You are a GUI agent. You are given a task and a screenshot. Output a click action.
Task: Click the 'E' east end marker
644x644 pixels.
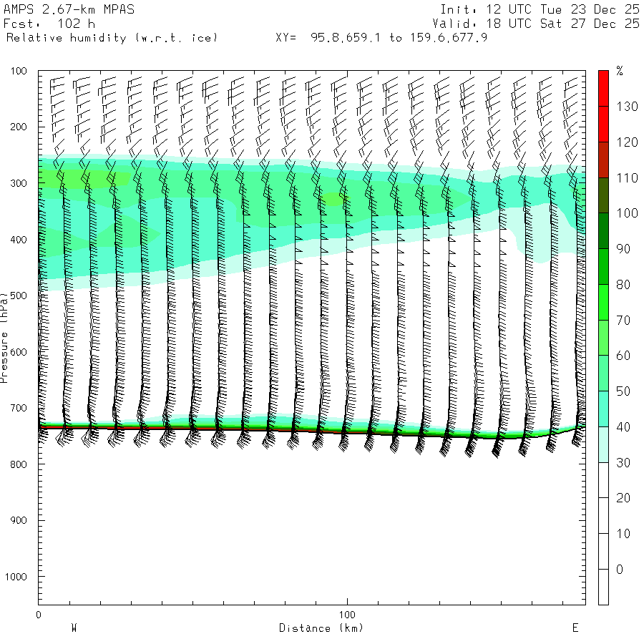(575, 628)
